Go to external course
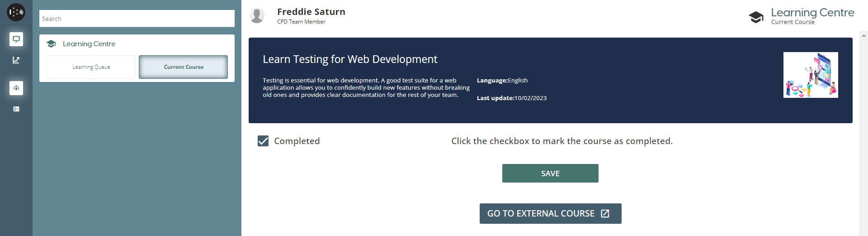 550,213
